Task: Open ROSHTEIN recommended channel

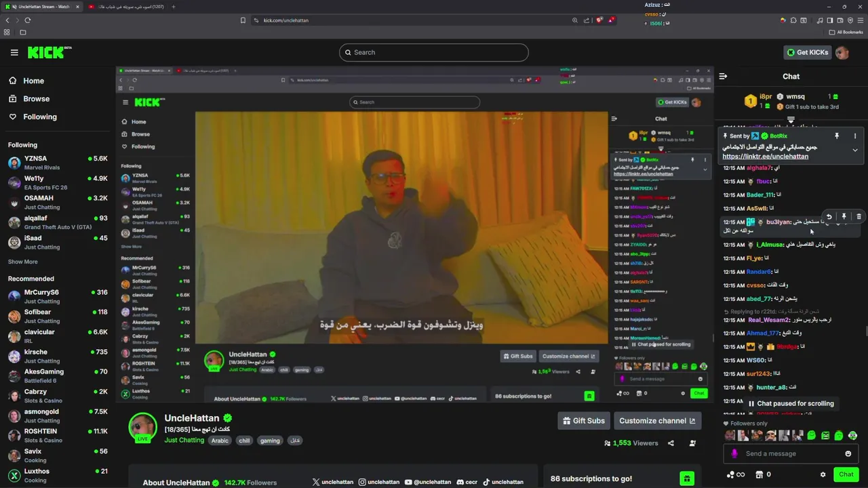Action: (x=58, y=435)
